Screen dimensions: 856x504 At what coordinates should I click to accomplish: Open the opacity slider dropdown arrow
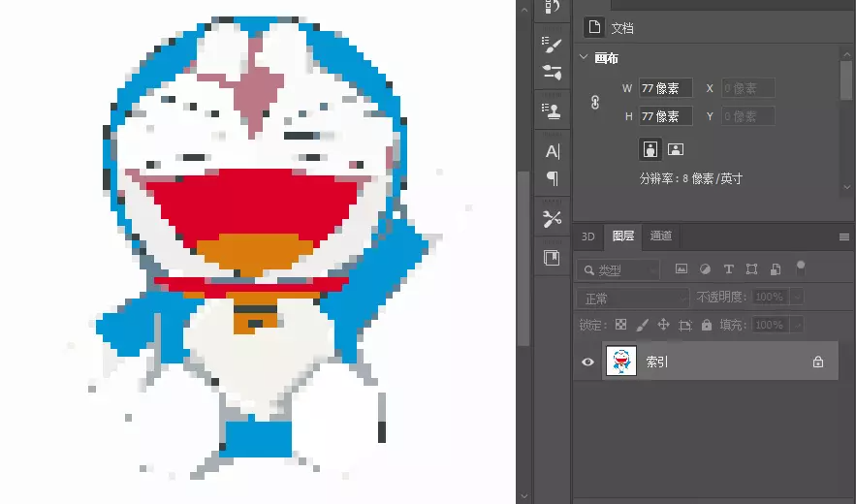coord(797,297)
